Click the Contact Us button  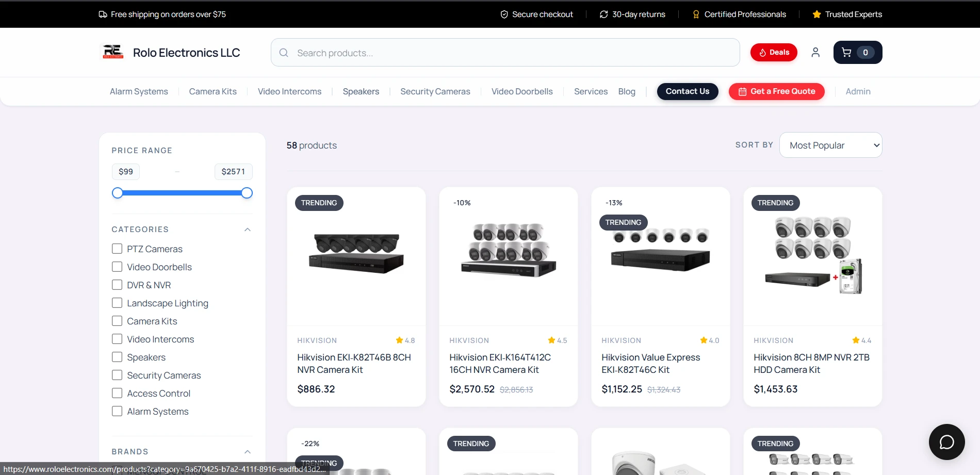point(688,91)
